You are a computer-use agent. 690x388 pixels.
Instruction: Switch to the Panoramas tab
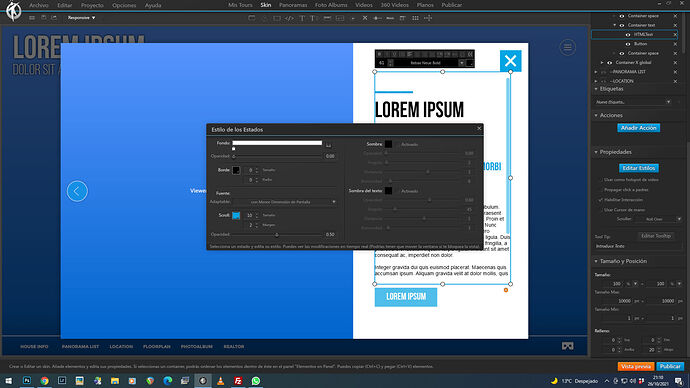click(x=293, y=5)
